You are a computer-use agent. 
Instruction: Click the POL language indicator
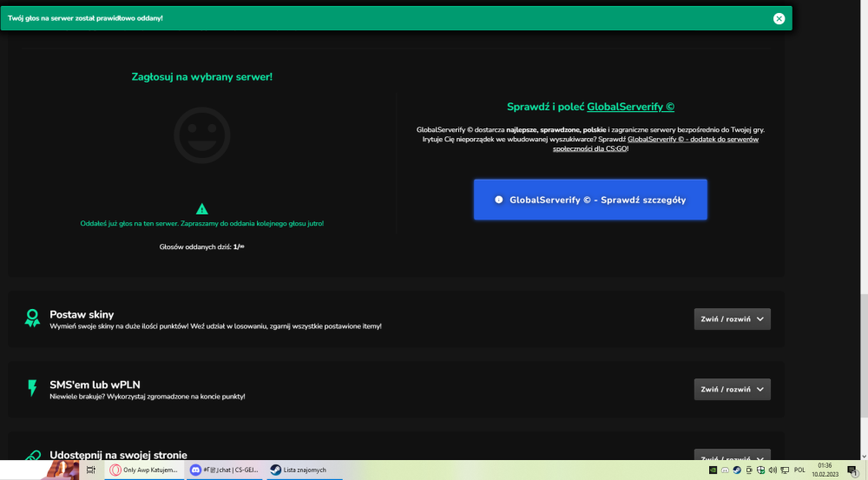(x=799, y=470)
